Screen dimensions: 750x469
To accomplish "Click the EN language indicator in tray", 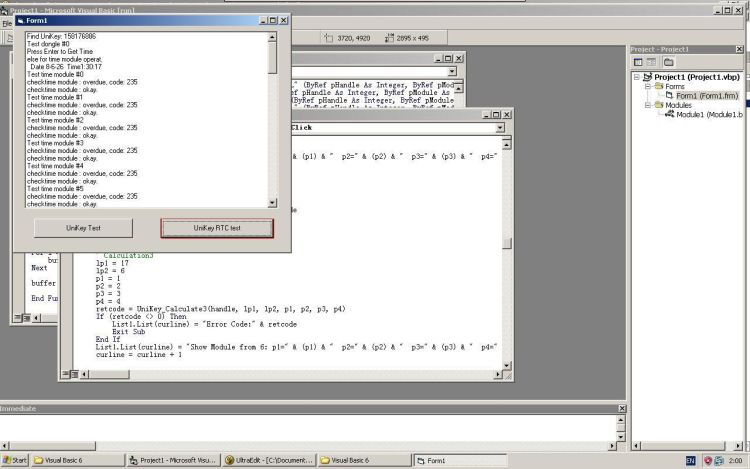I will pyautogui.click(x=691, y=460).
